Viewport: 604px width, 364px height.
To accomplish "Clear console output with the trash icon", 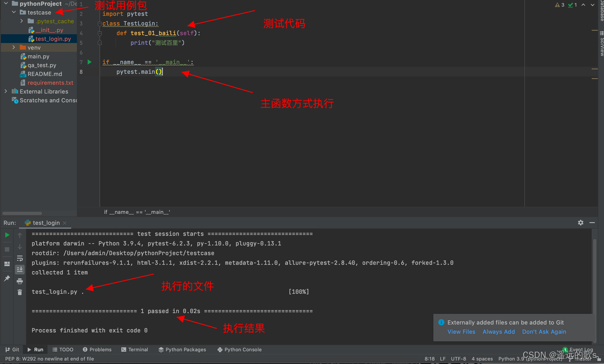I will [x=20, y=292].
